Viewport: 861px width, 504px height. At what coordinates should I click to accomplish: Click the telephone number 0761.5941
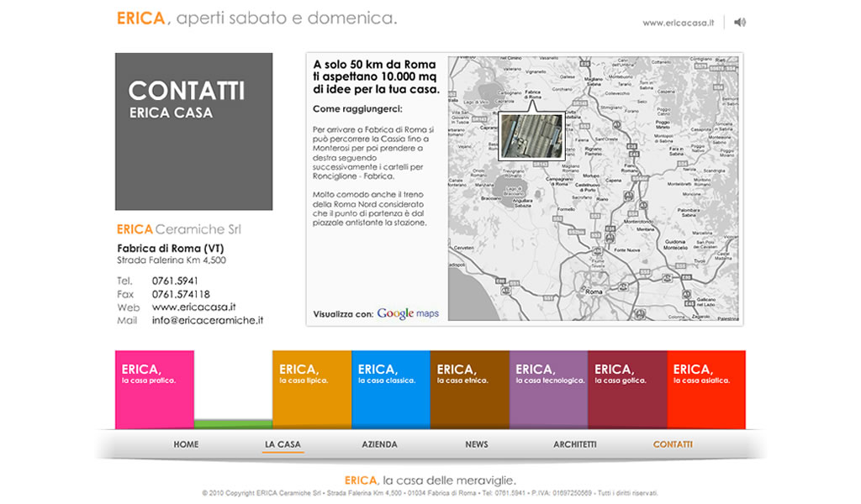pos(175,281)
